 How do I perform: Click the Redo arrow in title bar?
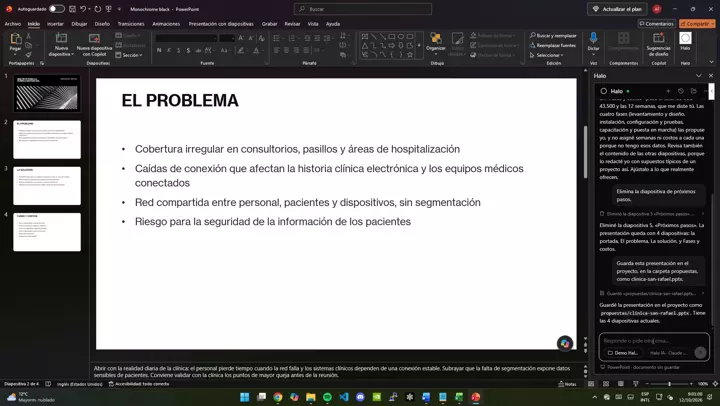point(98,9)
